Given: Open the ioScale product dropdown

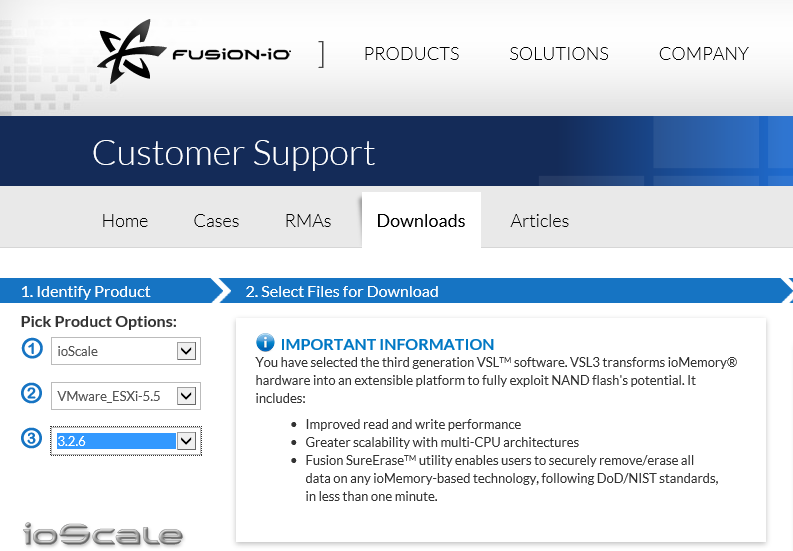Looking at the screenshot, I should coord(126,351).
